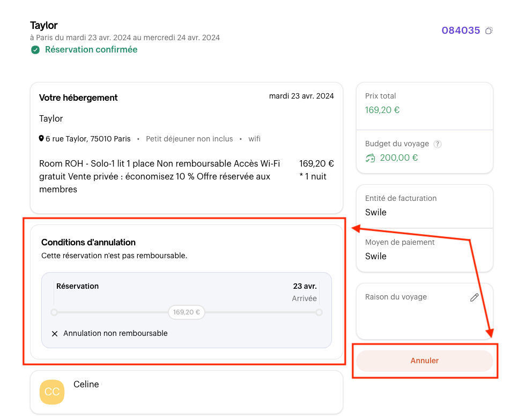Edit the Raison du voyage field
This screenshot has height=420, width=518.
[x=475, y=297]
